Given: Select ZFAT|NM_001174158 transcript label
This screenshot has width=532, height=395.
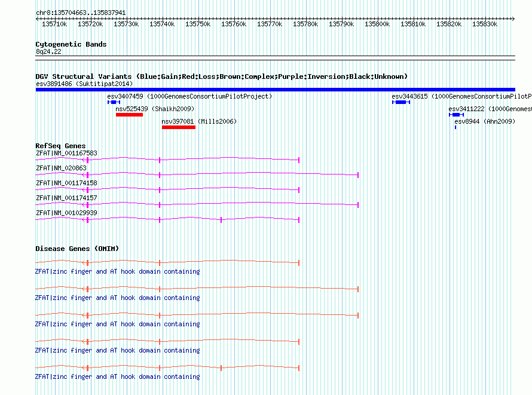Looking at the screenshot, I should pyautogui.click(x=66, y=183).
